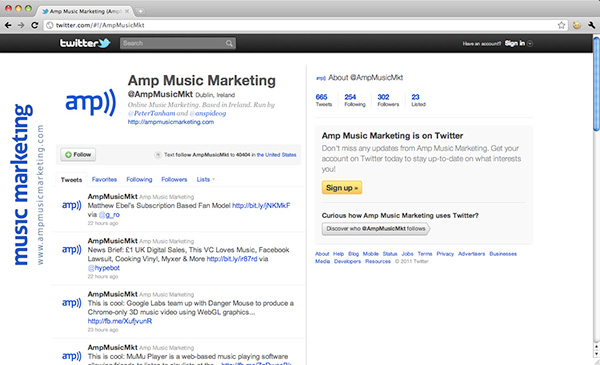Viewport: 600px width, 365px height.
Task: Open the Developers footer link
Action: 347,261
